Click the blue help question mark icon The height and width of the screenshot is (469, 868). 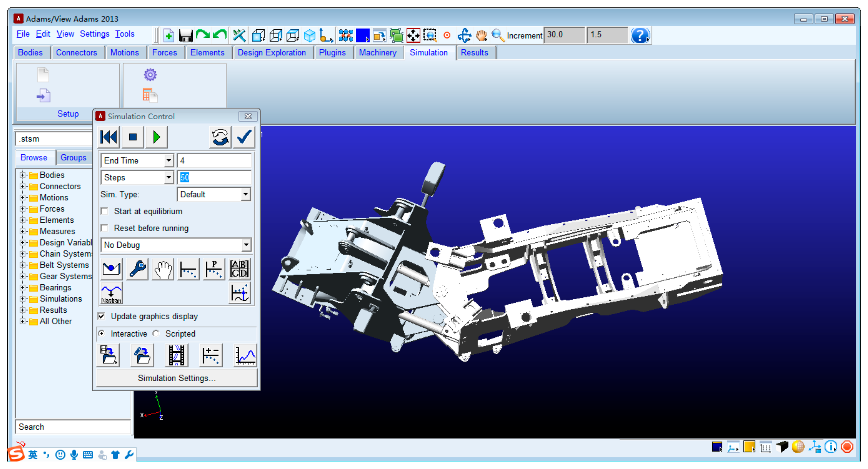pos(640,35)
